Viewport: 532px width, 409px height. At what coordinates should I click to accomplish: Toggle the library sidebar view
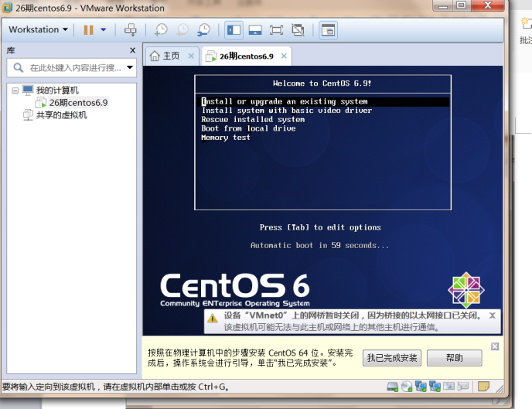coord(234,30)
